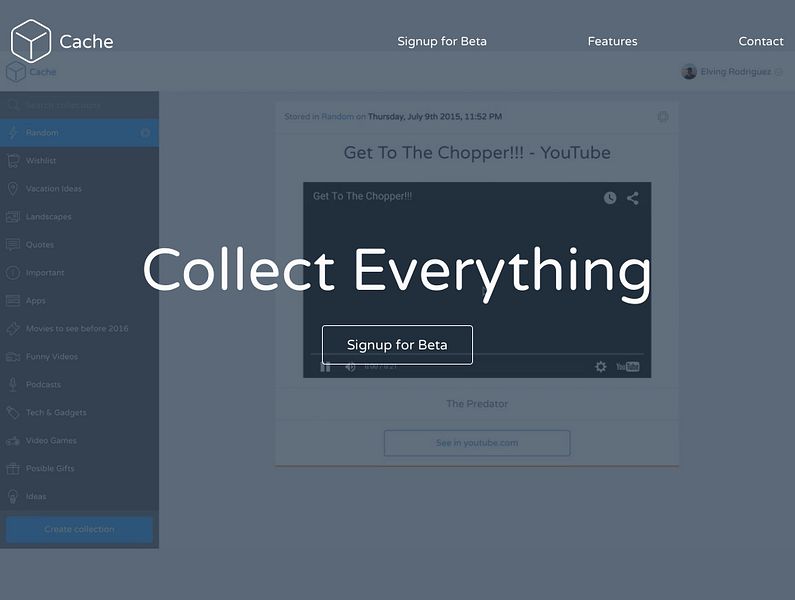This screenshot has height=600, width=795.
Task: Click See in youtube.com button
Action: point(477,443)
